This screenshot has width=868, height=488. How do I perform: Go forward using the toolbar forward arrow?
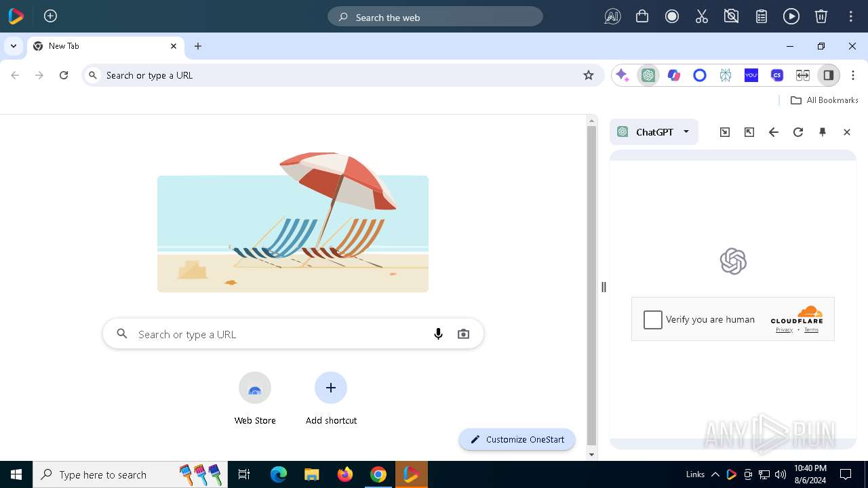pyautogui.click(x=39, y=75)
